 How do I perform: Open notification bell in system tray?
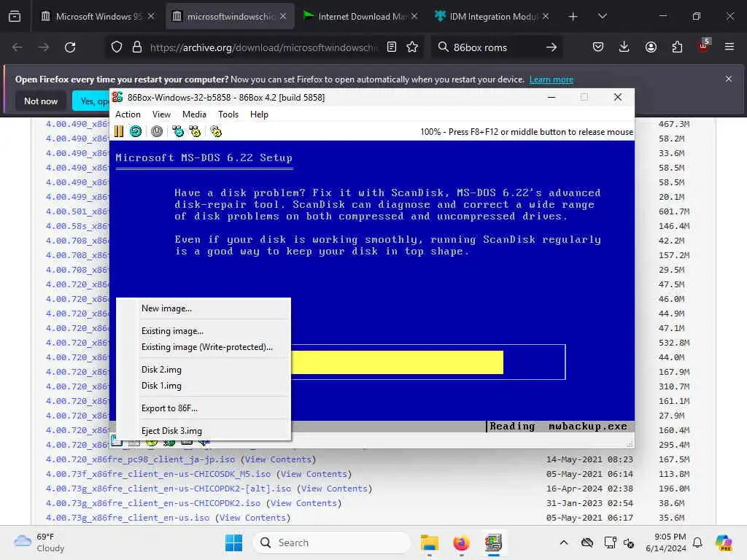[697, 542]
